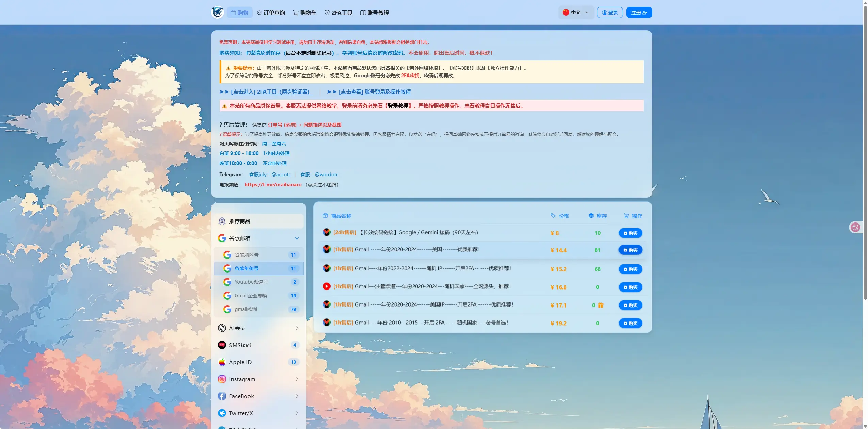This screenshot has width=868, height=429.
Task: Open the 中文 language dropdown
Action: (x=576, y=12)
